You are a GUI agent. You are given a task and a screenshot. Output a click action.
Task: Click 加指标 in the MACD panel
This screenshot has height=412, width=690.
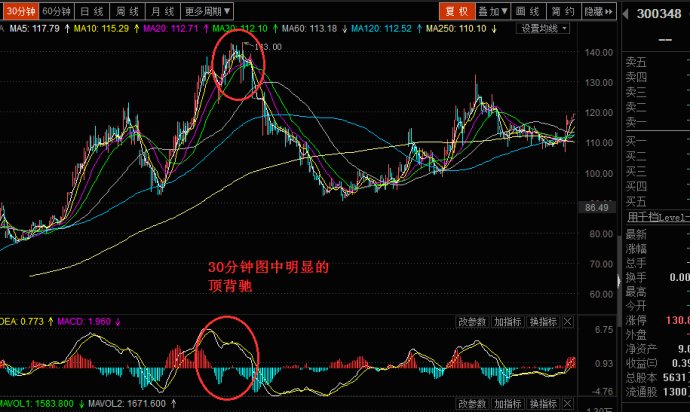508,322
